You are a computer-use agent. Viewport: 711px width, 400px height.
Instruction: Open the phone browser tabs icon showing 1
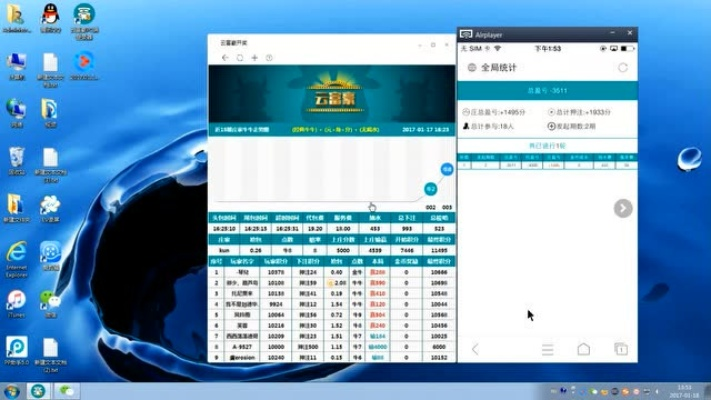621,349
